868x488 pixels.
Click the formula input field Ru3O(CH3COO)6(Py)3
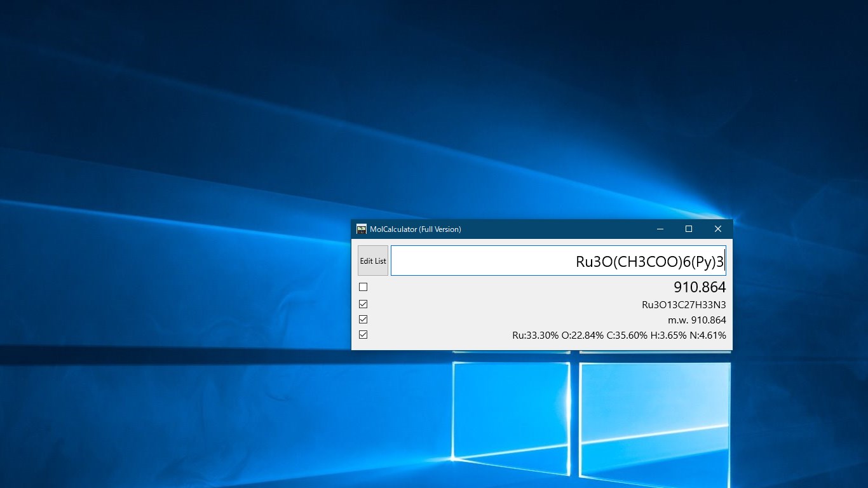tap(558, 261)
